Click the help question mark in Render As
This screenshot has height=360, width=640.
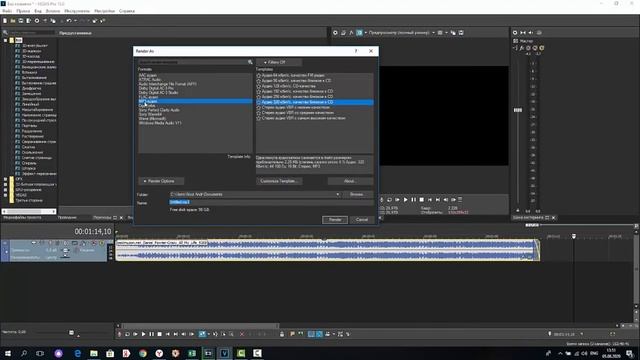click(x=356, y=51)
